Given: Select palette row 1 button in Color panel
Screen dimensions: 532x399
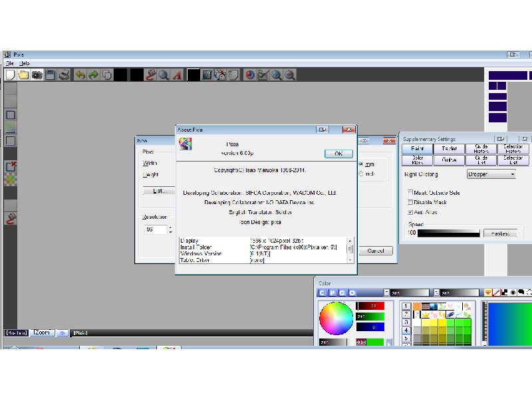Looking at the screenshot, I should point(406,306).
